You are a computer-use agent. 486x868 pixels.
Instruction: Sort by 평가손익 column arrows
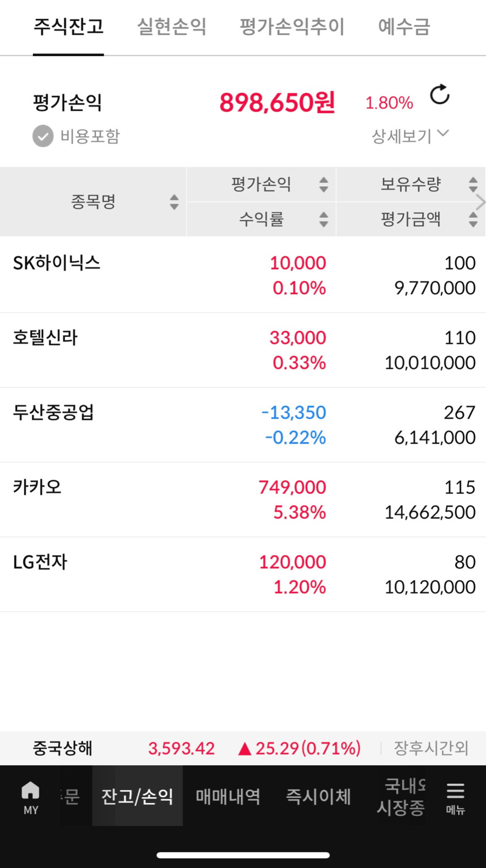pos(323,185)
